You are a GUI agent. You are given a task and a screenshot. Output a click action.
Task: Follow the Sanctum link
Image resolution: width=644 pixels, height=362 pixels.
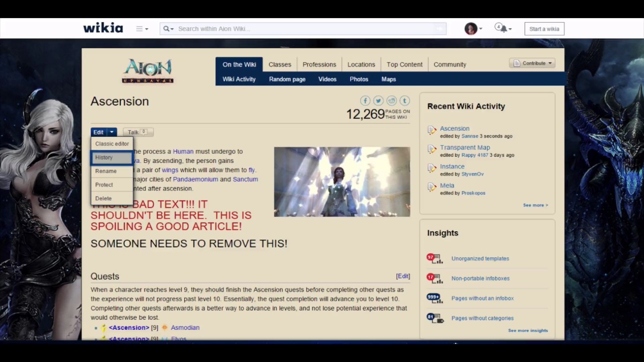(246, 179)
